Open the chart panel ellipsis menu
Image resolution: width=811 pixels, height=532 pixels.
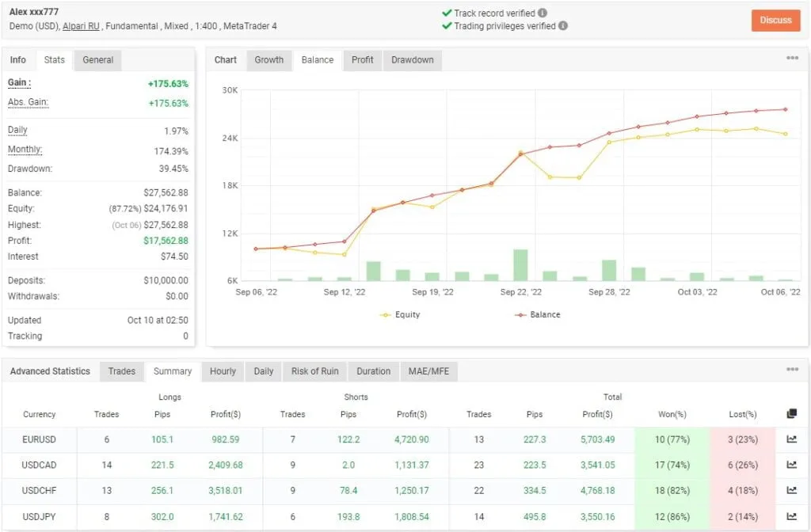[x=792, y=57]
